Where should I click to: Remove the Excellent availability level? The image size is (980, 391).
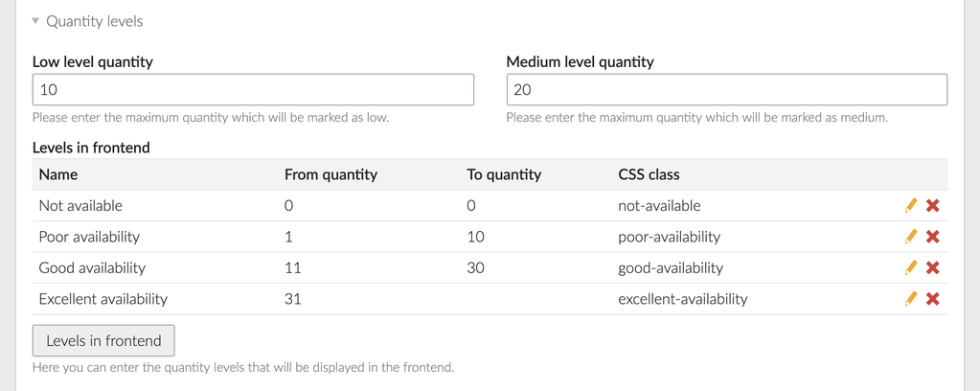[x=932, y=299]
